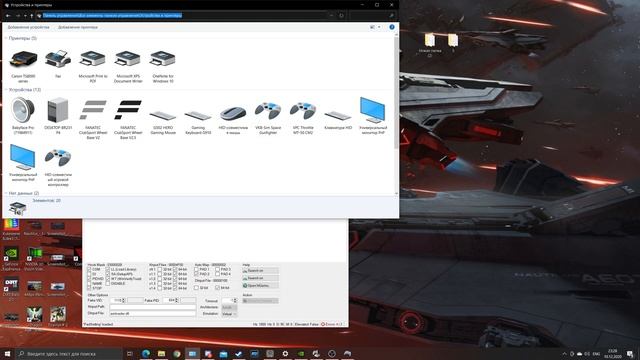This screenshot has width=640, height=360.
Task: Adjust the Fake VID spinner arrows
Action: 124,300
